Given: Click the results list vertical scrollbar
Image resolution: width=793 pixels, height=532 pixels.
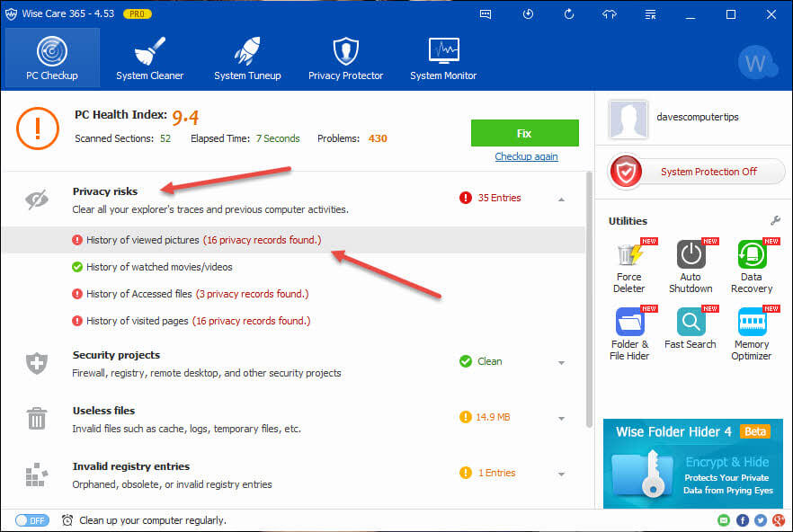Looking at the screenshot, I should (589, 300).
